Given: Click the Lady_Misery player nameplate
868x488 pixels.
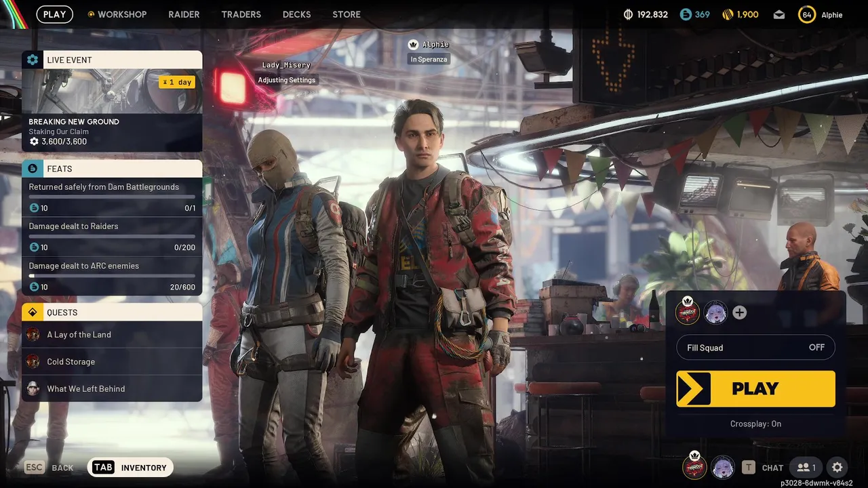Looking at the screenshot, I should [286, 65].
